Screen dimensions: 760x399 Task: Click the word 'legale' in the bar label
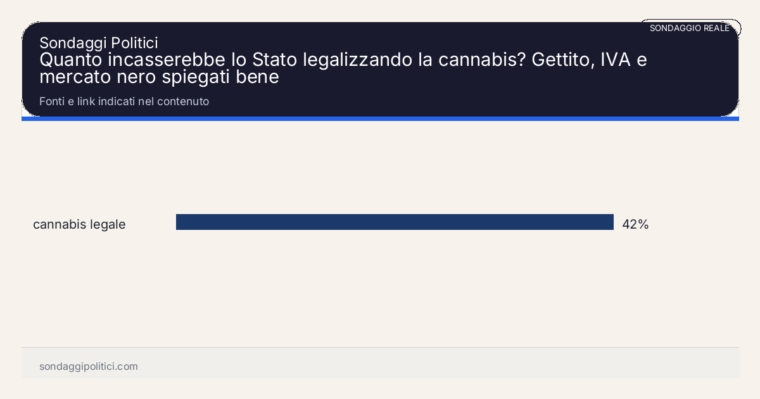point(108,224)
